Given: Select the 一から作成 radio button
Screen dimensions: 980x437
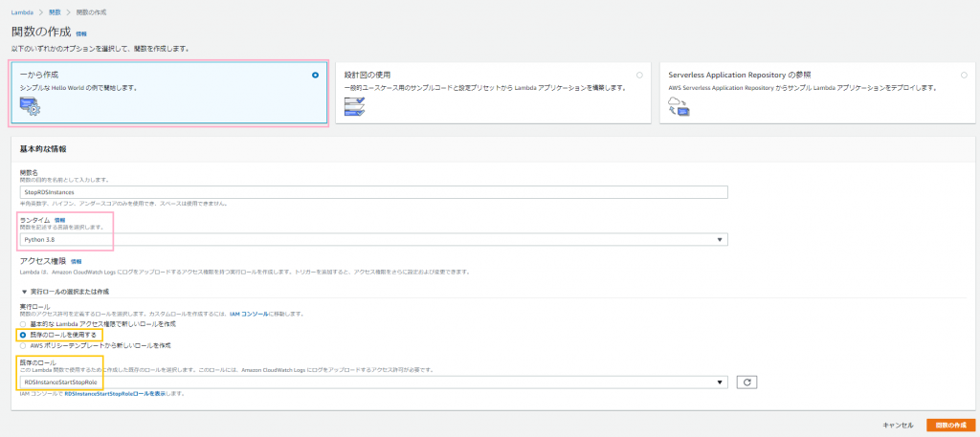Looking at the screenshot, I should coord(315,75).
